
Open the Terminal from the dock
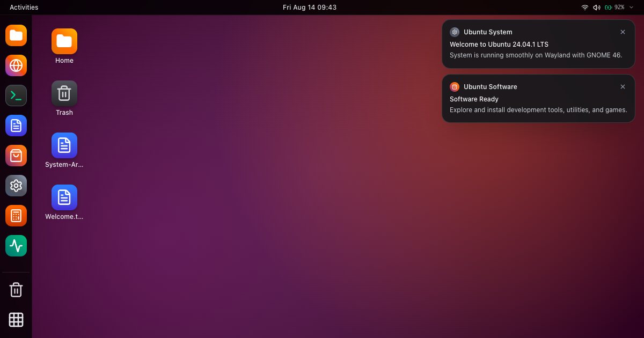click(x=16, y=95)
